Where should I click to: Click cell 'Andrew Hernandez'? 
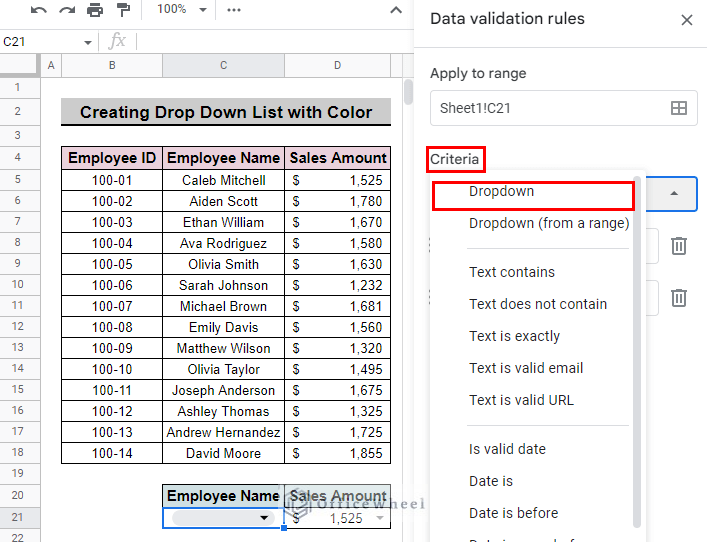223,432
